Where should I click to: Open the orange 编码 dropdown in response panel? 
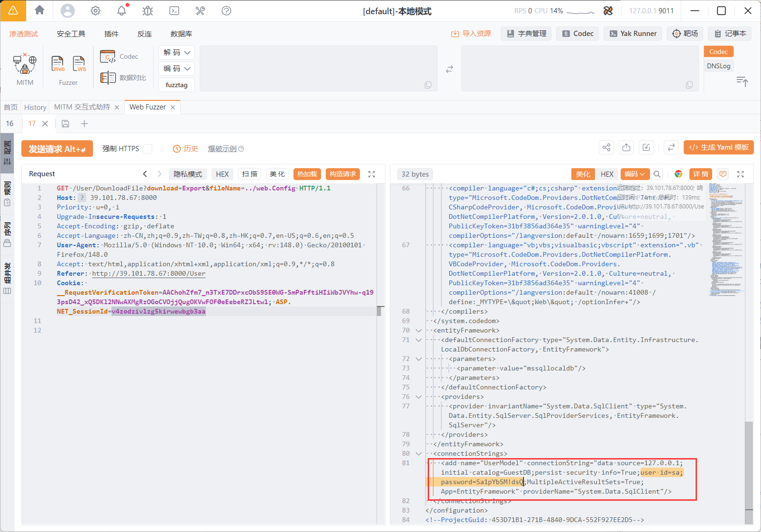(x=634, y=174)
